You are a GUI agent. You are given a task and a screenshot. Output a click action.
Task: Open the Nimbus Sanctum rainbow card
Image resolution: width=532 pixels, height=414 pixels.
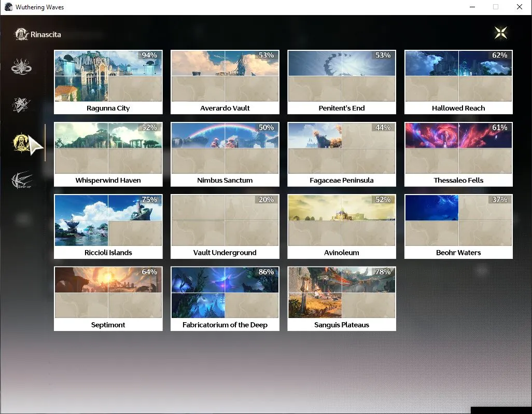[225, 154]
